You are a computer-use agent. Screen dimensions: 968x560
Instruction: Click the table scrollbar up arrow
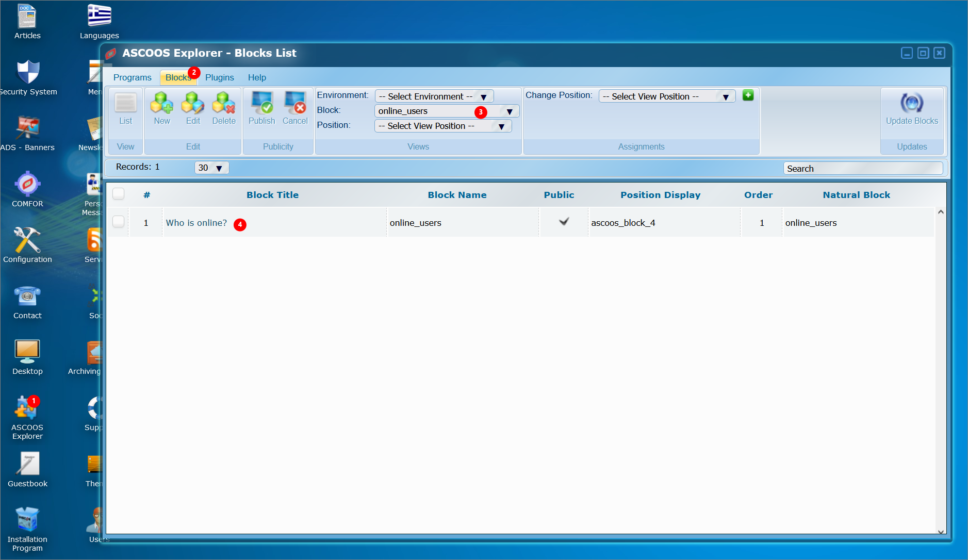click(x=941, y=212)
